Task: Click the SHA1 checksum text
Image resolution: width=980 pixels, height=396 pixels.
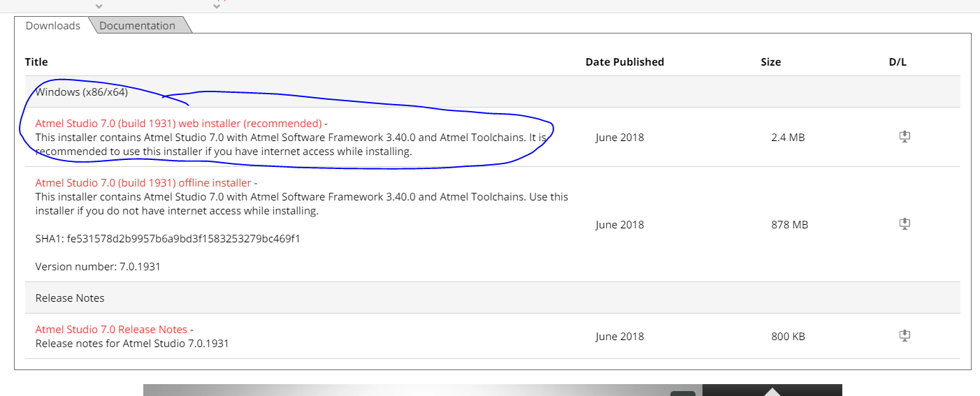Action: coord(168,239)
